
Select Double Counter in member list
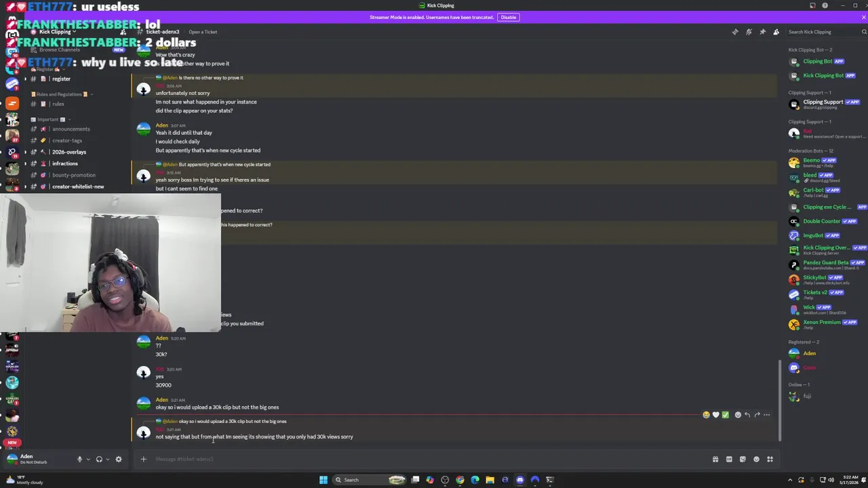(821, 221)
